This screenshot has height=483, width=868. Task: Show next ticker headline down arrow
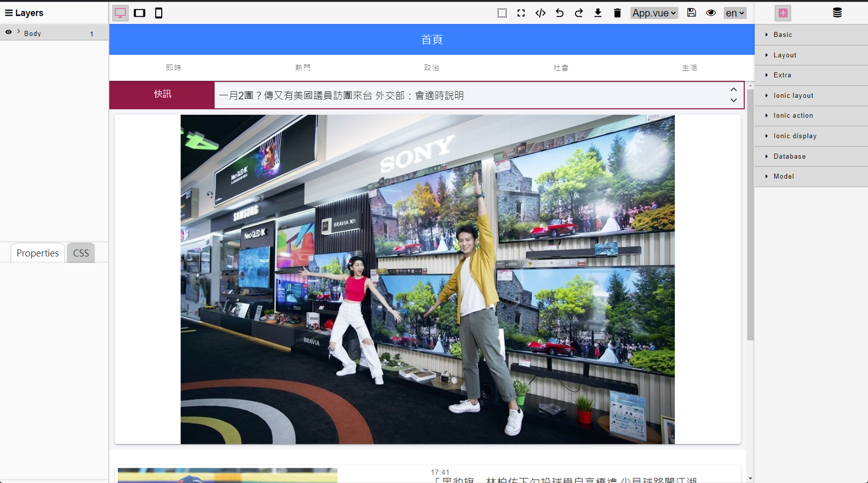(734, 100)
